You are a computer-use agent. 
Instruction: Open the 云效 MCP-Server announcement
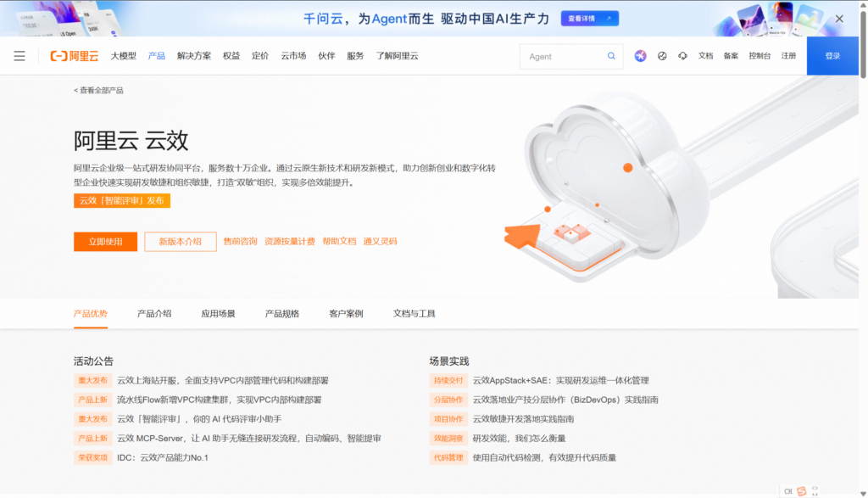(x=249, y=439)
